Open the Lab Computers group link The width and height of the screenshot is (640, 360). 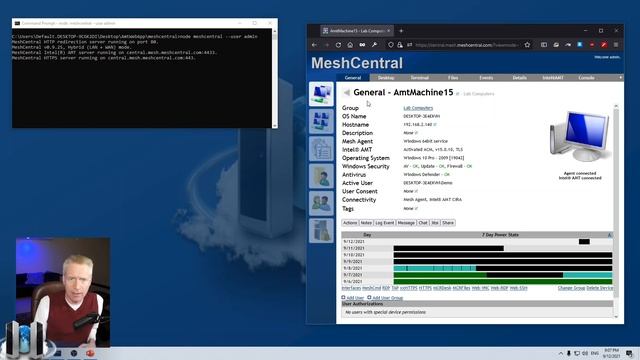coord(418,108)
